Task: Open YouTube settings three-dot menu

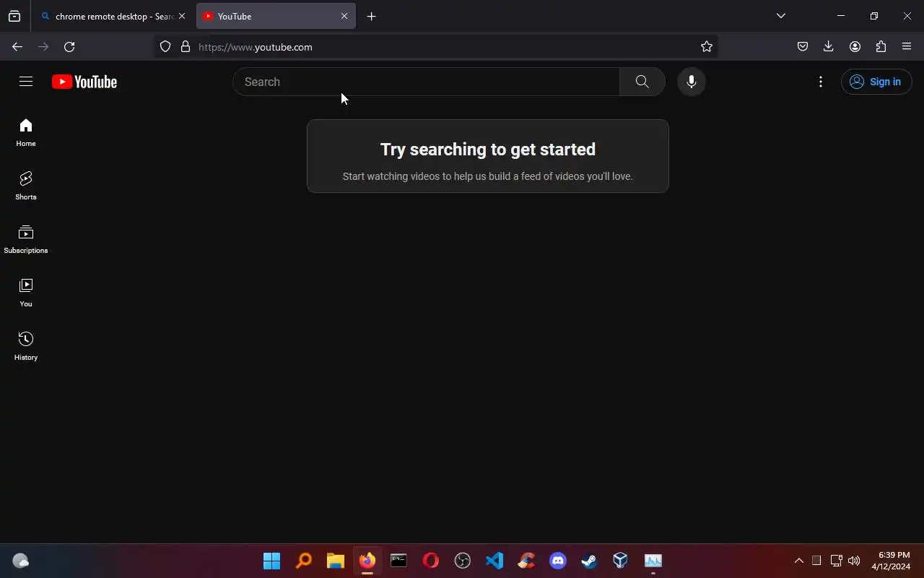Action: (821, 82)
